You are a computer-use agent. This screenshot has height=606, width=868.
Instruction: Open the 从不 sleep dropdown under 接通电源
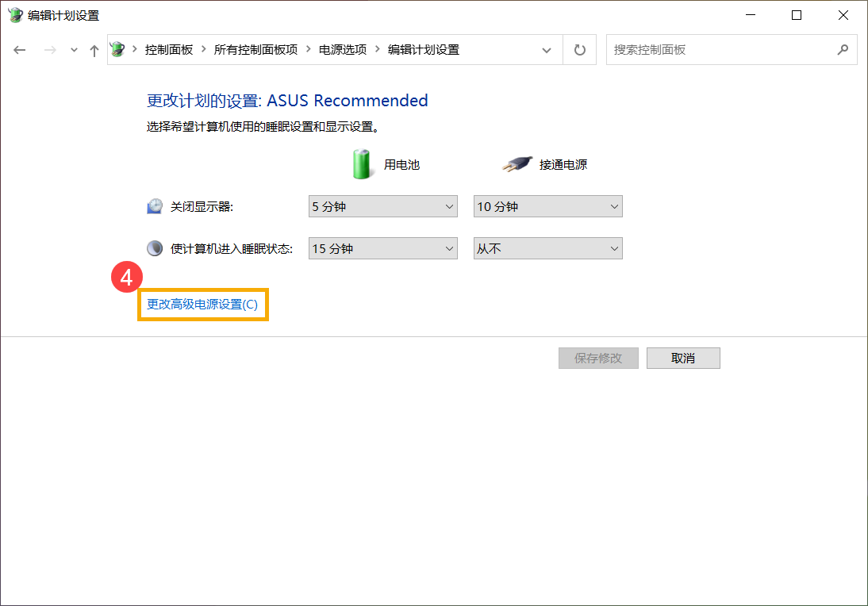(547, 247)
